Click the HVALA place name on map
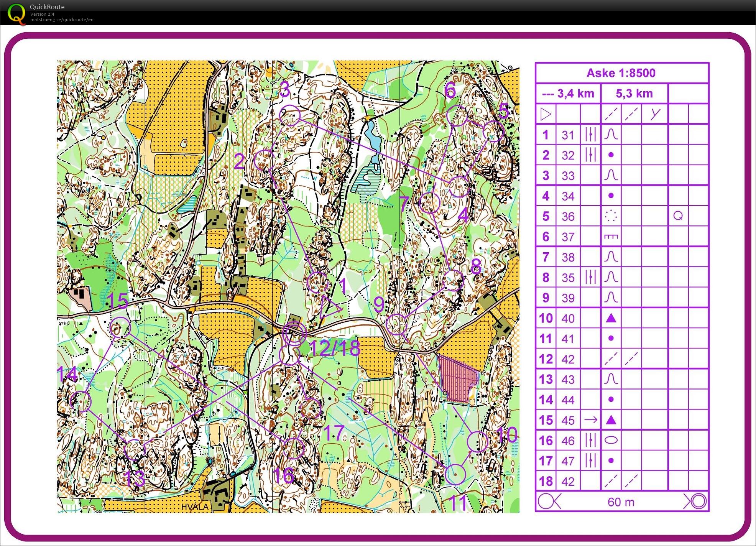This screenshot has width=756, height=546. (x=195, y=507)
